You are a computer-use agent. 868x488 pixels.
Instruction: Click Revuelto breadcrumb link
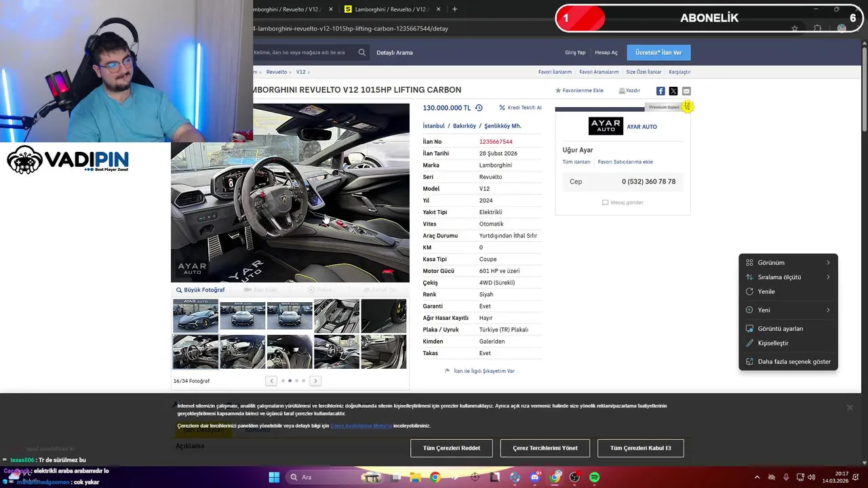coord(277,72)
